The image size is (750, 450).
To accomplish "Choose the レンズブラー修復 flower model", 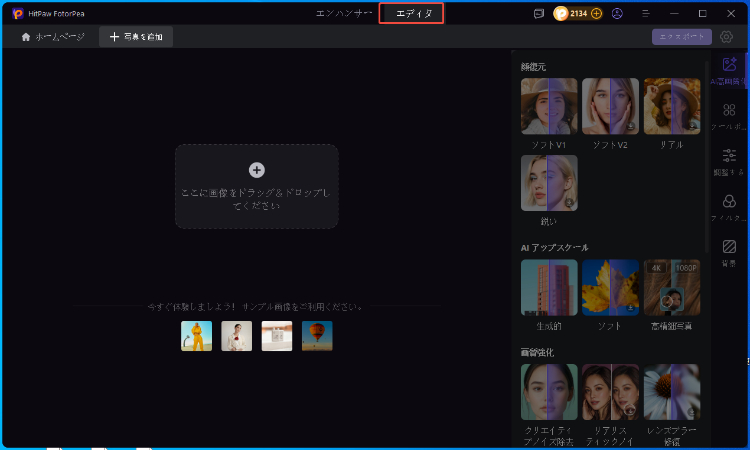I will (672, 392).
